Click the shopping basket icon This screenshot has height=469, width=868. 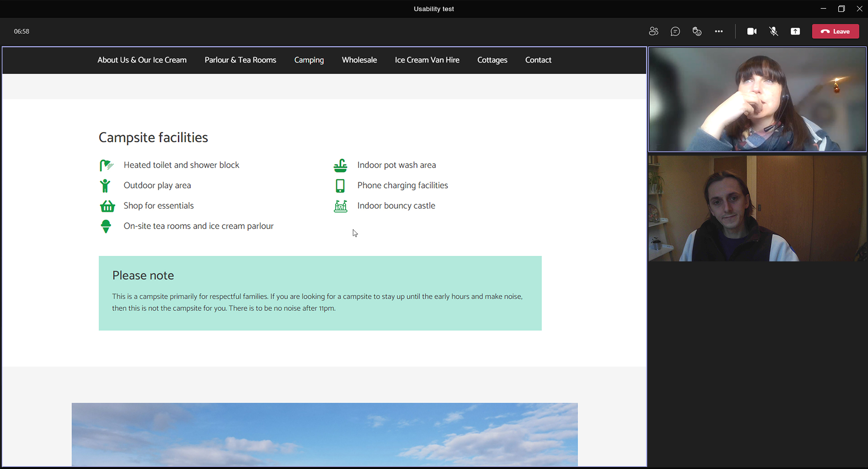(107, 206)
